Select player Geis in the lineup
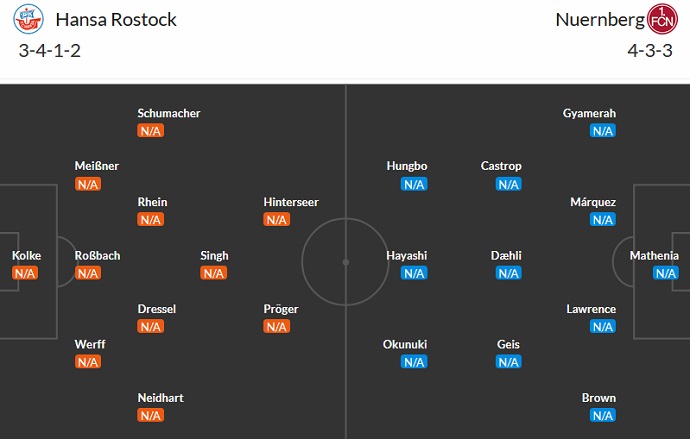Screen dimensions: 690x439 click(x=508, y=344)
